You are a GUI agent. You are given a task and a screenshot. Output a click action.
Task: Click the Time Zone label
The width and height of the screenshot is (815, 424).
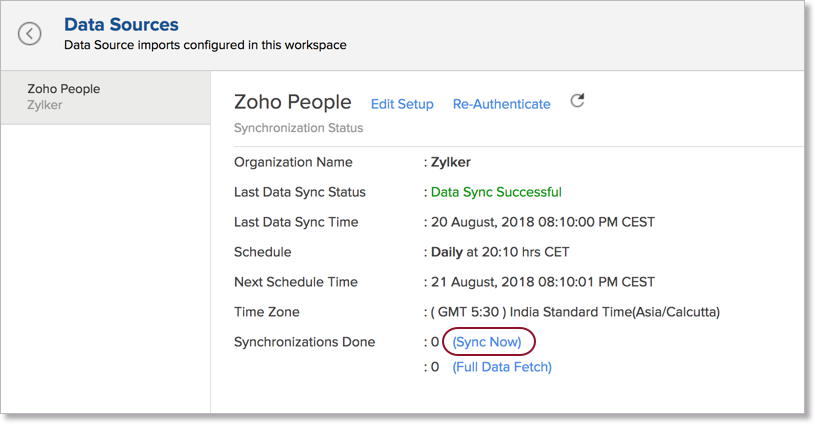pyautogui.click(x=267, y=312)
